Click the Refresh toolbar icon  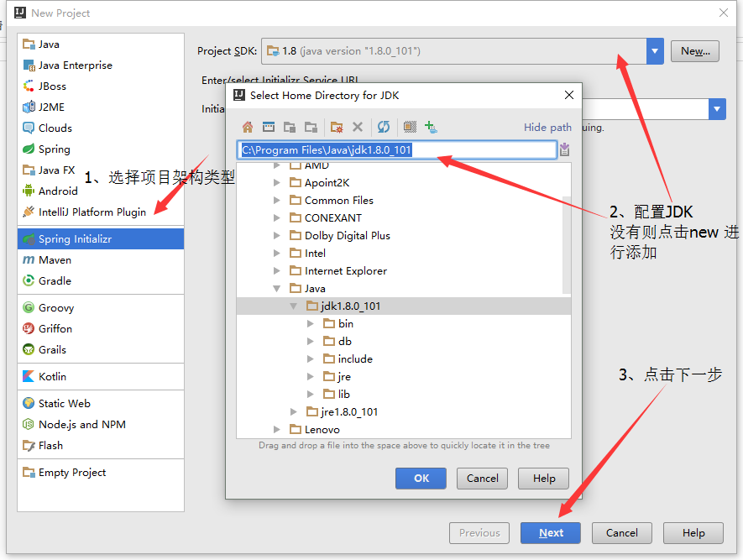384,127
